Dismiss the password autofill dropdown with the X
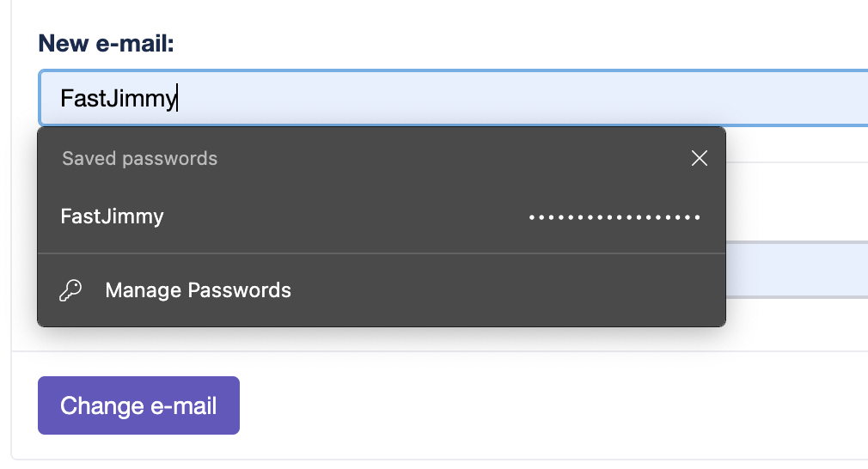 click(x=700, y=158)
